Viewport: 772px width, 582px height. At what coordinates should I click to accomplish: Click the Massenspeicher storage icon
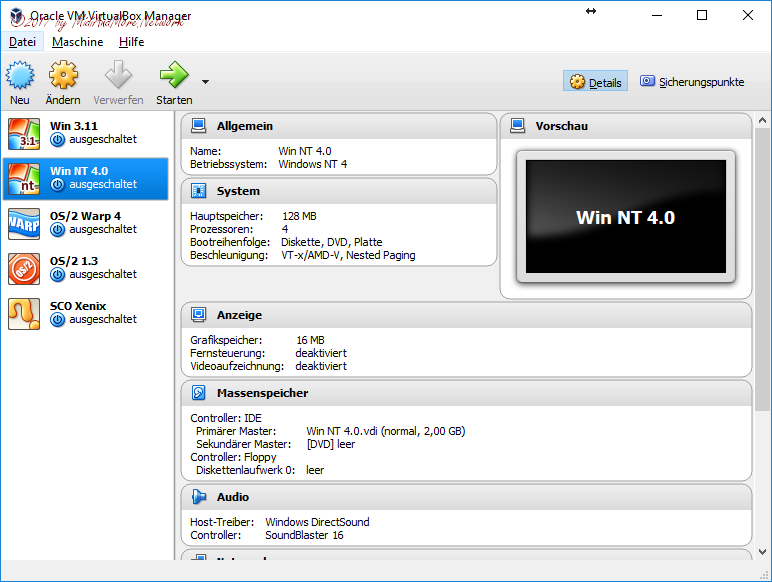198,393
